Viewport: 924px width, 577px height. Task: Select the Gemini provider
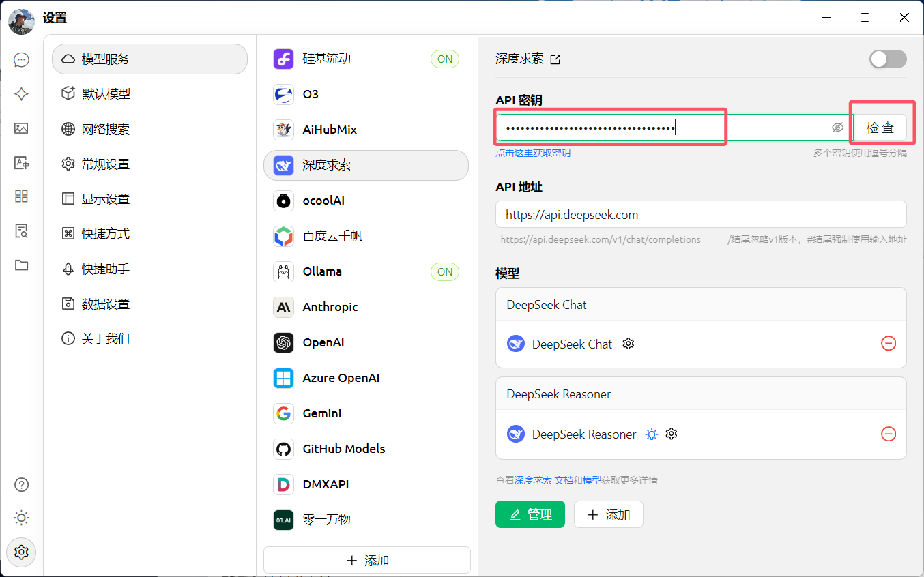click(366, 413)
